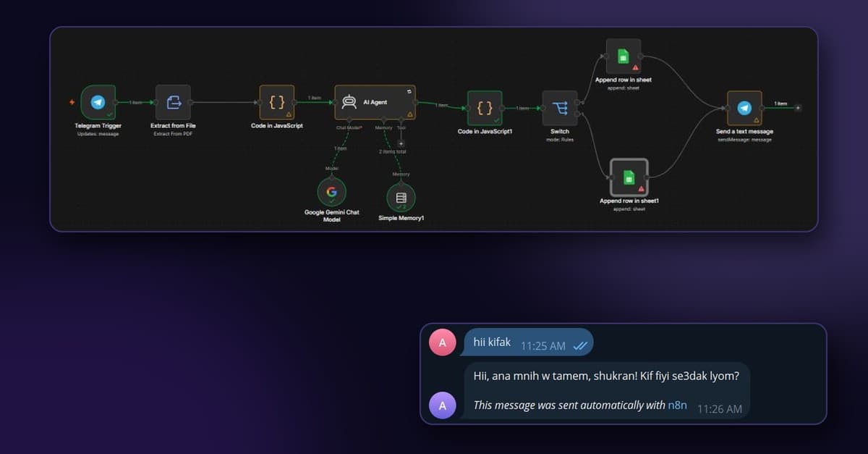Click '1 item' label after Send a text message
Image resolution: width=868 pixels, height=454 pixels.
(x=780, y=104)
